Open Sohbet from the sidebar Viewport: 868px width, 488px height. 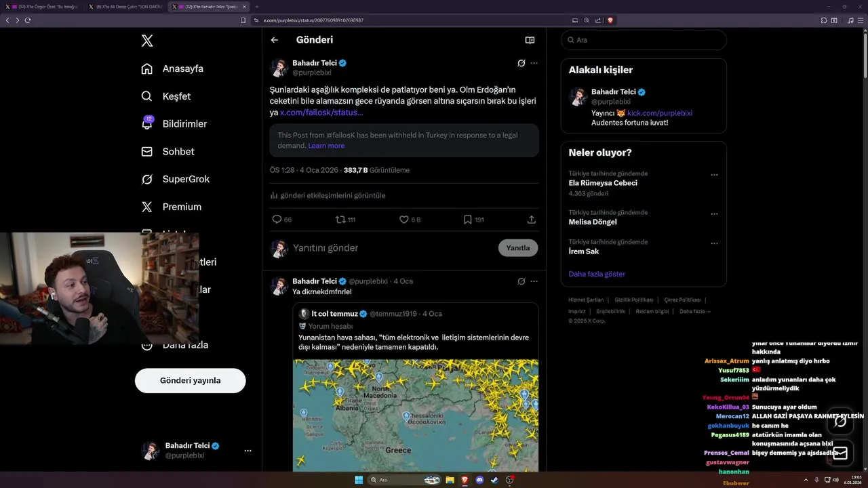click(x=167, y=151)
